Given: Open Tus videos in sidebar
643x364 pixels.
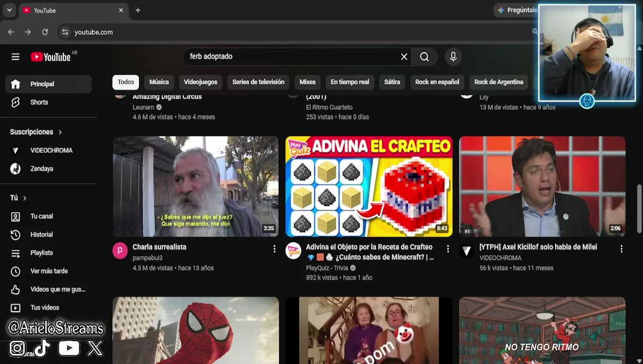Looking at the screenshot, I should (49, 307).
